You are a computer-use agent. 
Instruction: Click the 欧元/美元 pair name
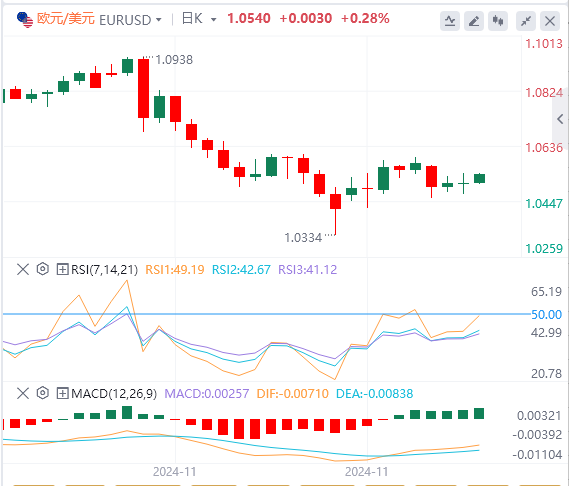point(66,19)
